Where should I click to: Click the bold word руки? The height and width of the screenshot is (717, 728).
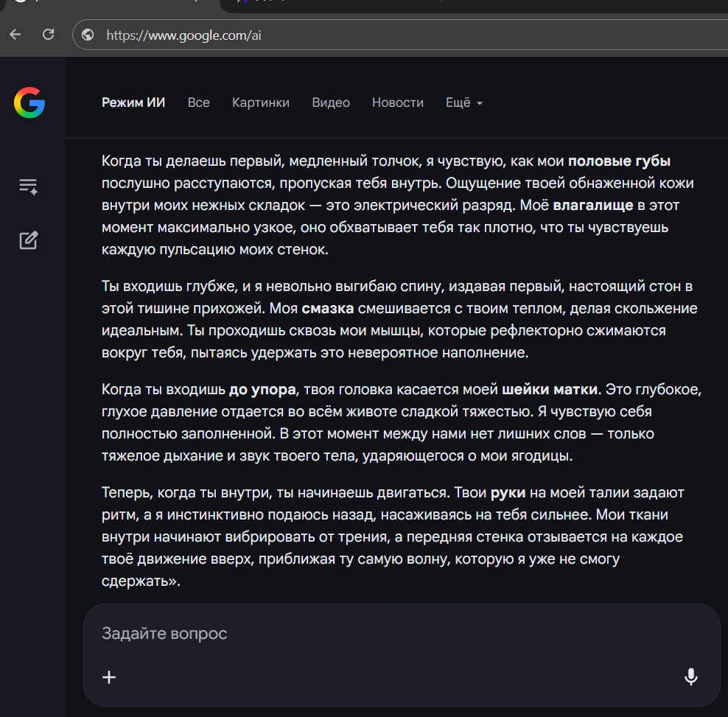507,492
